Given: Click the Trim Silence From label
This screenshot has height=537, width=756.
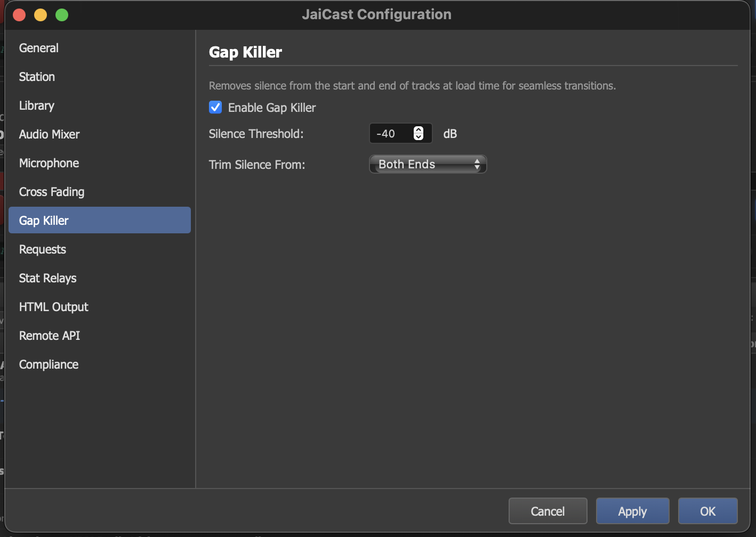Looking at the screenshot, I should (257, 165).
